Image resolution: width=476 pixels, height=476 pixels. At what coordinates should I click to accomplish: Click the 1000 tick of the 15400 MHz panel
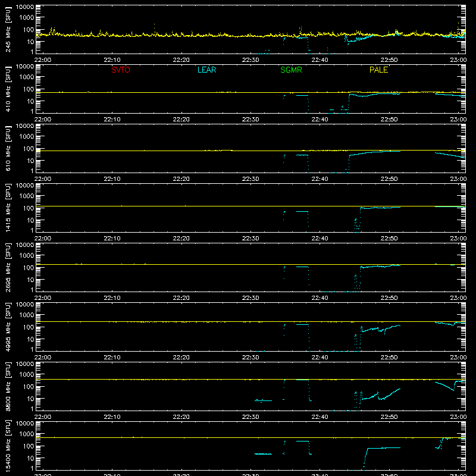[x=27, y=434]
